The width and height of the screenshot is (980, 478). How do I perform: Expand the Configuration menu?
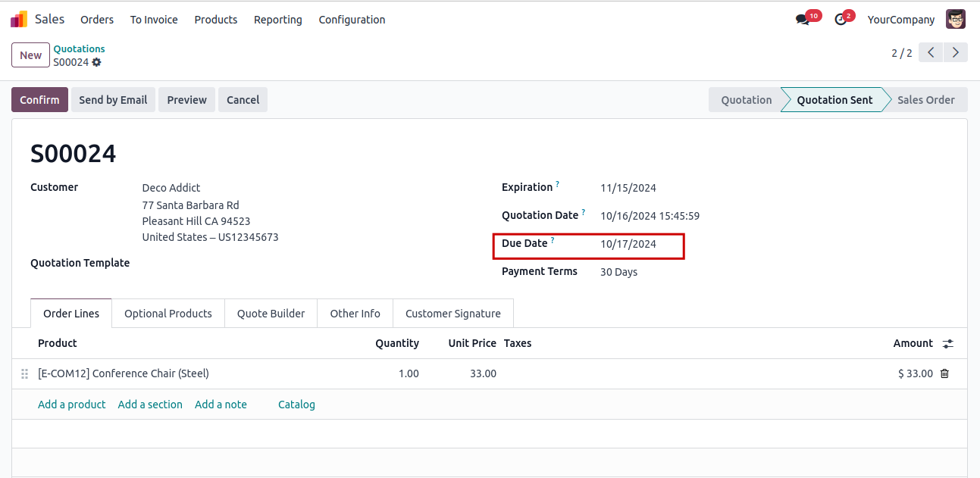(x=352, y=20)
